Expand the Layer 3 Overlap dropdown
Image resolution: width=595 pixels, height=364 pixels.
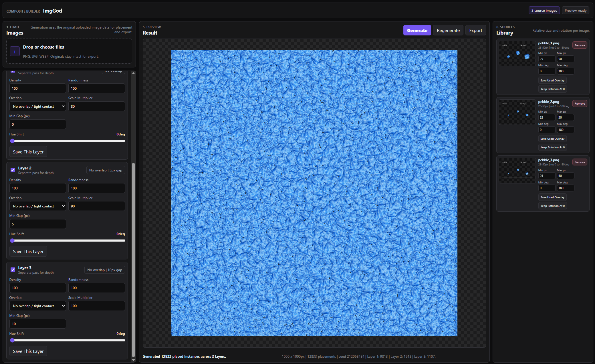[38, 306]
